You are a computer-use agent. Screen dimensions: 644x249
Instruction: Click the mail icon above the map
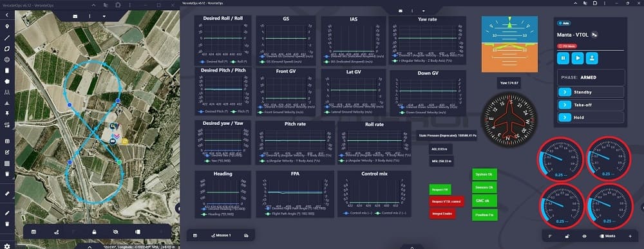point(75,17)
